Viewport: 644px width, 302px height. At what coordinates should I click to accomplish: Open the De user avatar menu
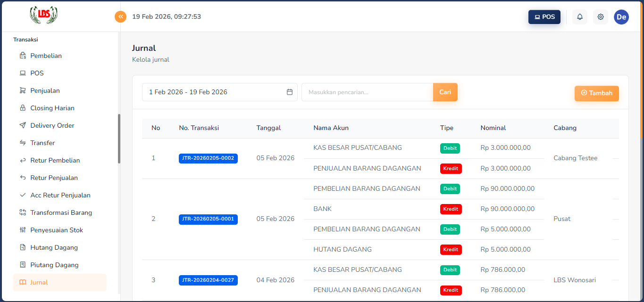click(x=621, y=17)
